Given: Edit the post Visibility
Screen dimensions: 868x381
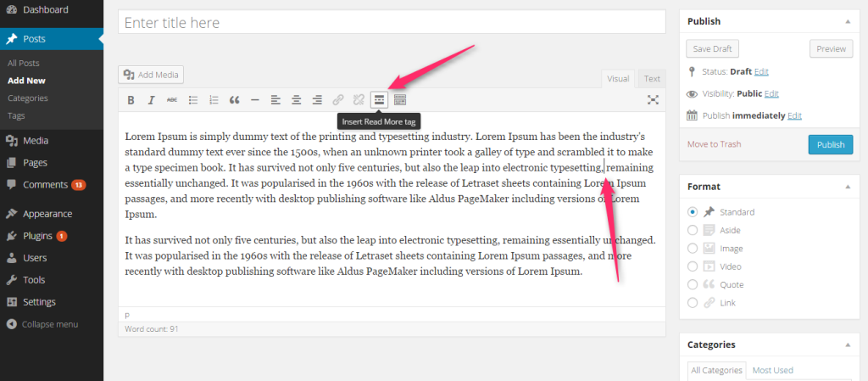Looking at the screenshot, I should pos(771,93).
